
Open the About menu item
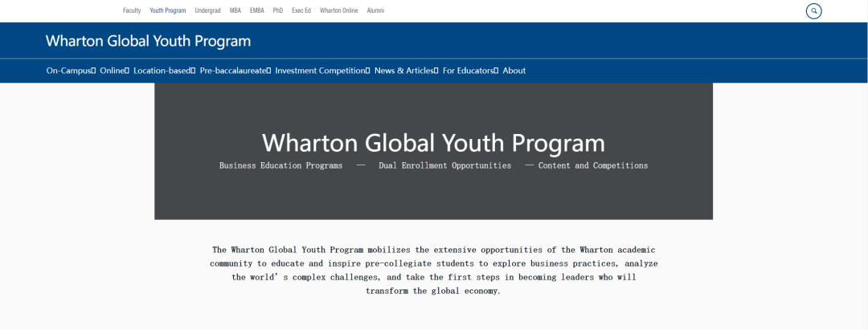514,71
